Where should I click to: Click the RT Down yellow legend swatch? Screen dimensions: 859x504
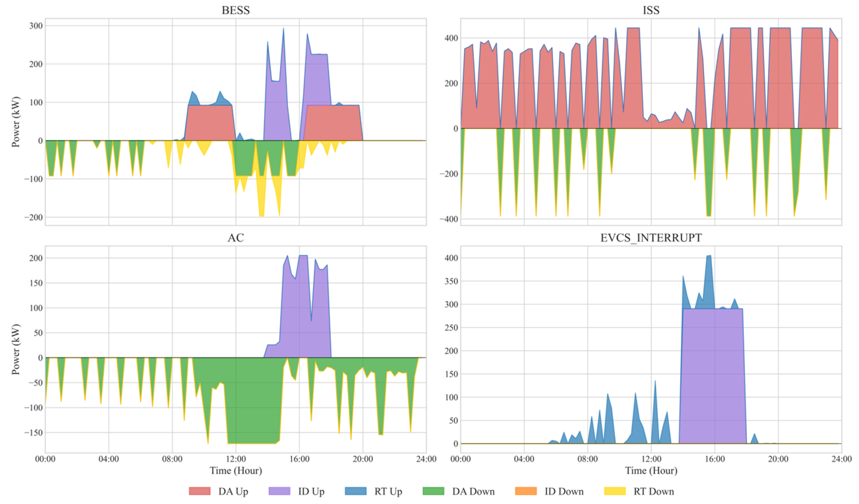coord(615,491)
